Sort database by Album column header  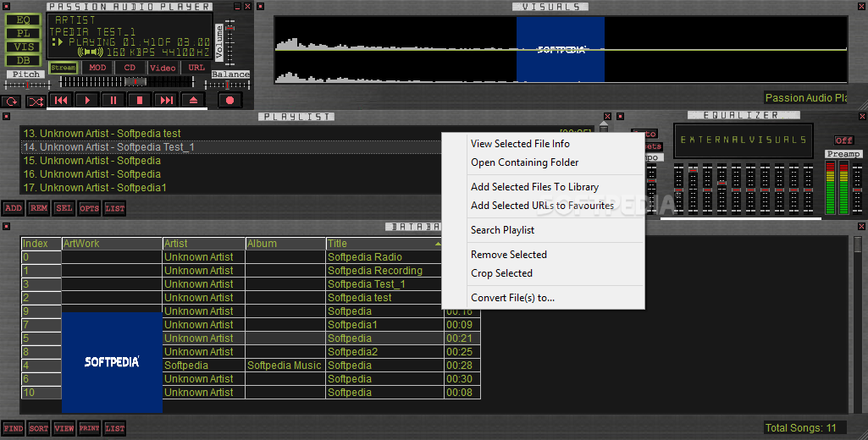click(x=285, y=244)
